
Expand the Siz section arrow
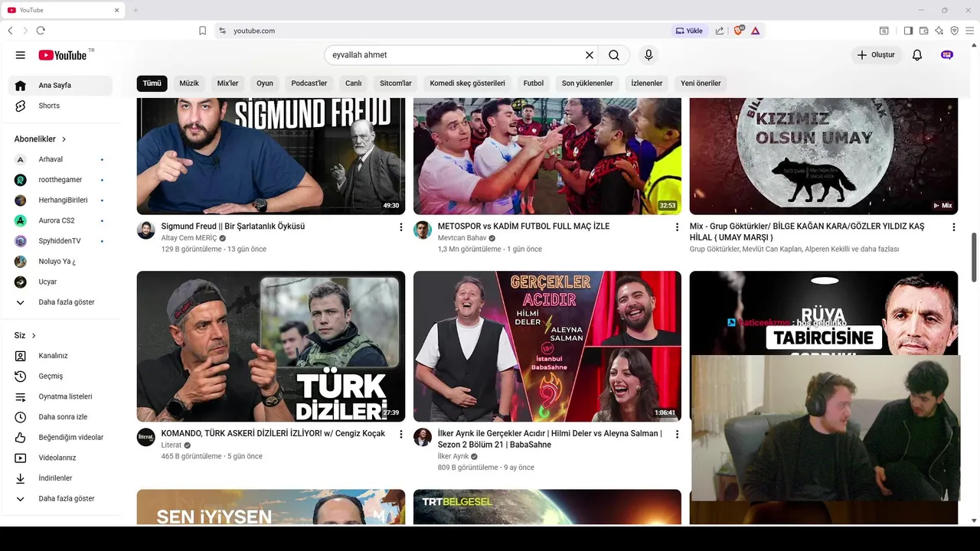34,336
